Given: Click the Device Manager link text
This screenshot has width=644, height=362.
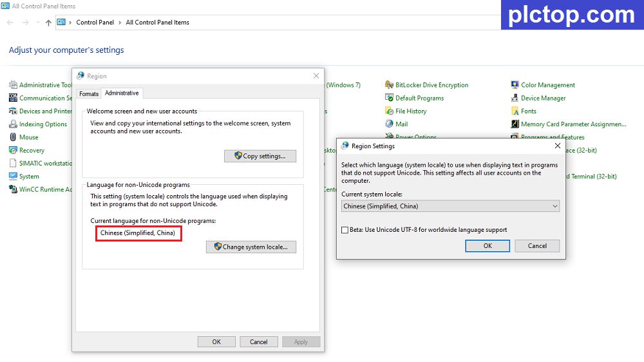Looking at the screenshot, I should tap(543, 98).
